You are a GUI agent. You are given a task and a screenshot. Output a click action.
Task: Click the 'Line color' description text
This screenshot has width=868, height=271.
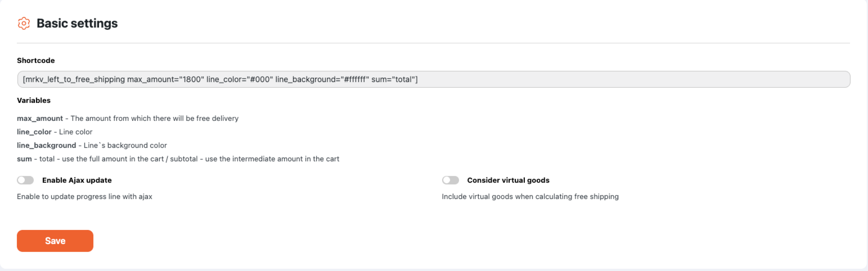76,132
